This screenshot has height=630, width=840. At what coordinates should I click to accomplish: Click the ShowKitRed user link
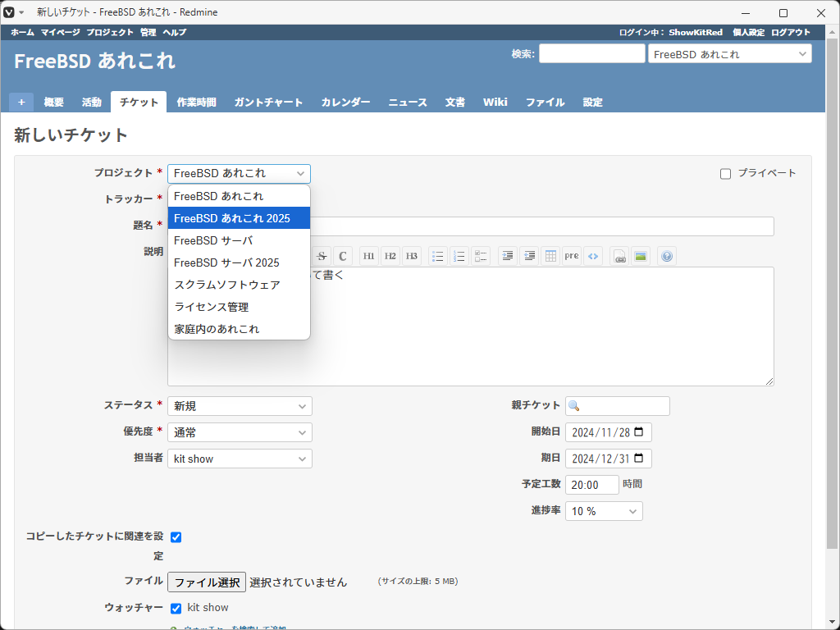pyautogui.click(x=696, y=32)
